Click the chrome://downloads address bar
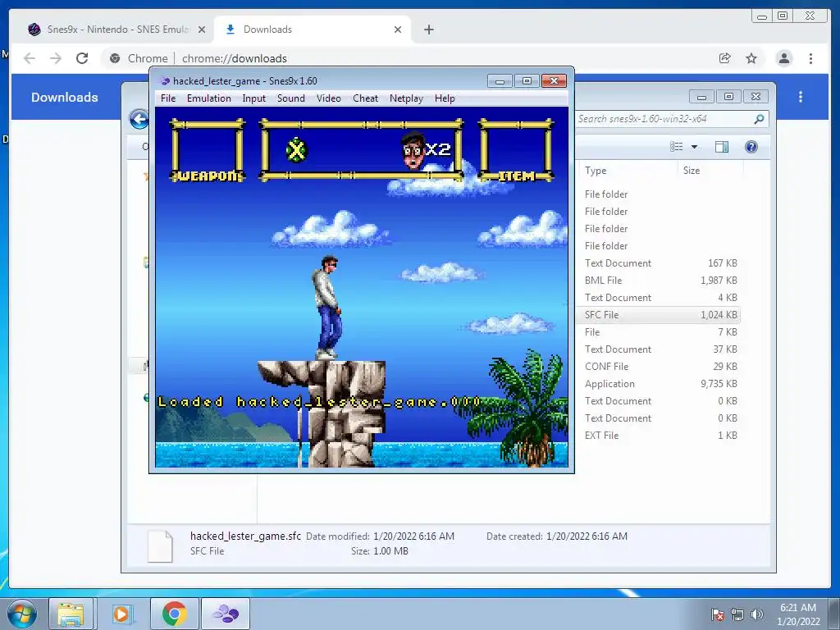 pyautogui.click(x=407, y=58)
